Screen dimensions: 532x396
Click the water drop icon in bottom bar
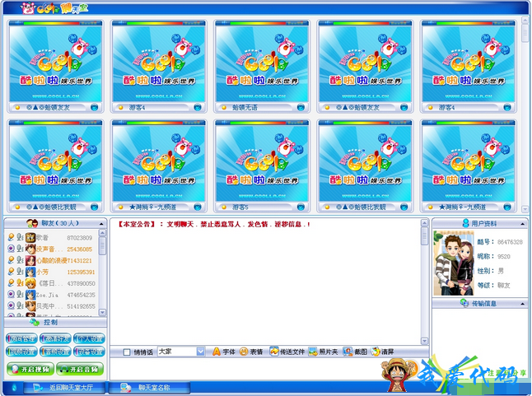(x=14, y=387)
